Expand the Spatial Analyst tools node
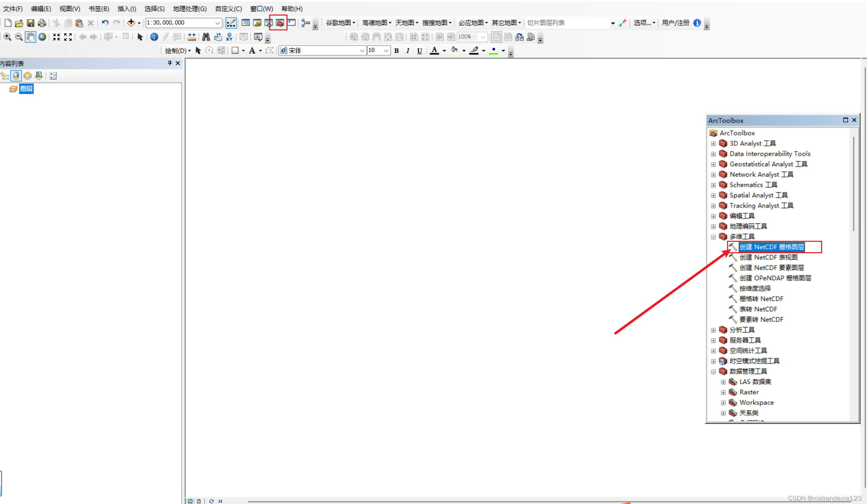 (x=713, y=196)
